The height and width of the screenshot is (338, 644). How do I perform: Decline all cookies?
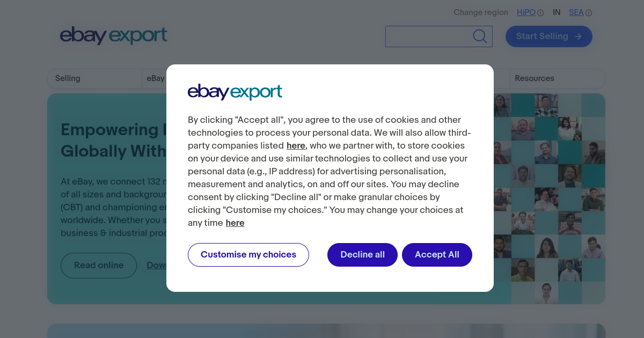pos(362,255)
